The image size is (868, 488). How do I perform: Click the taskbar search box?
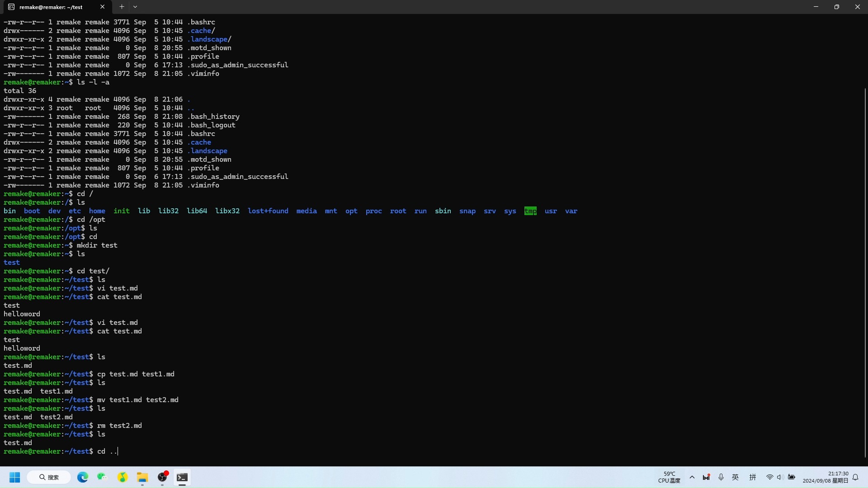click(49, 477)
